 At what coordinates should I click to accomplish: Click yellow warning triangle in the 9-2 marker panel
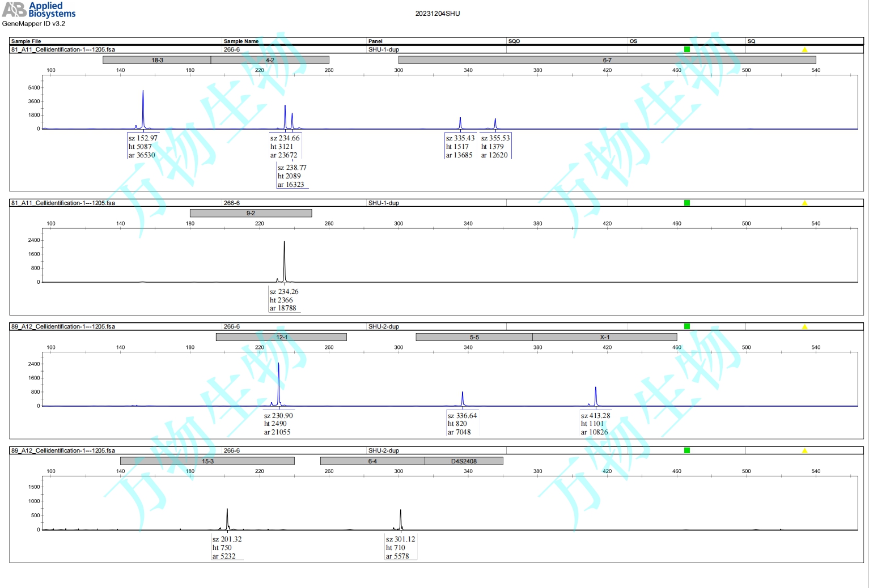coord(804,203)
